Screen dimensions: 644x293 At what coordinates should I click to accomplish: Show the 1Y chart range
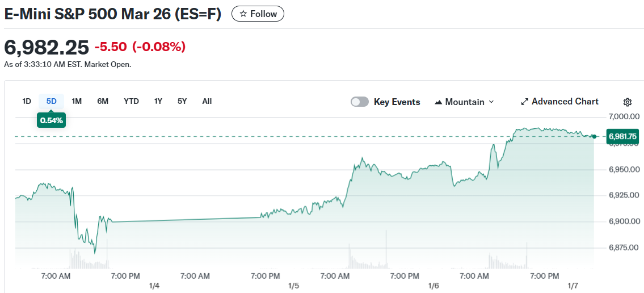158,102
